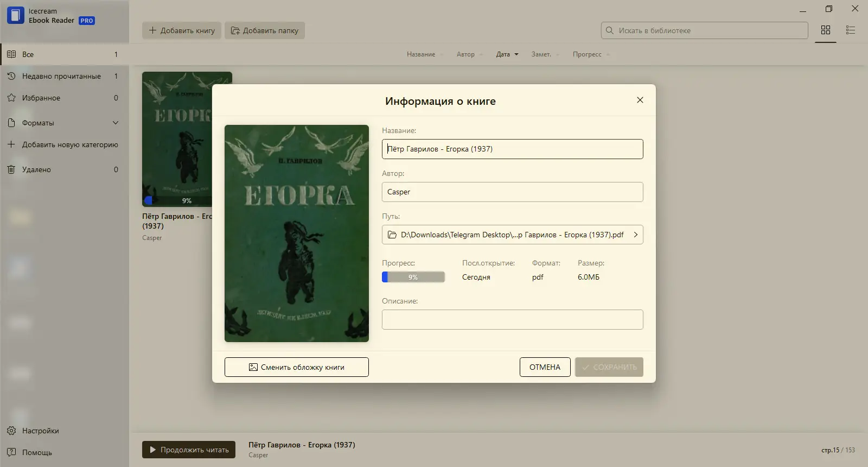The height and width of the screenshot is (467, 868).
Task: Click the ОТМЕНА button
Action: [x=545, y=367]
